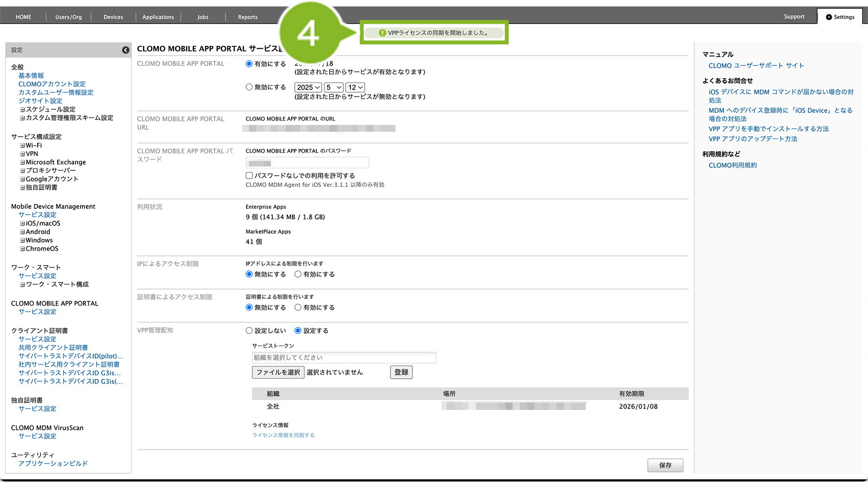Viewport: 868px width, 488px height.
Task: Click ライセンス情報を同期する link
Action: (x=283, y=435)
